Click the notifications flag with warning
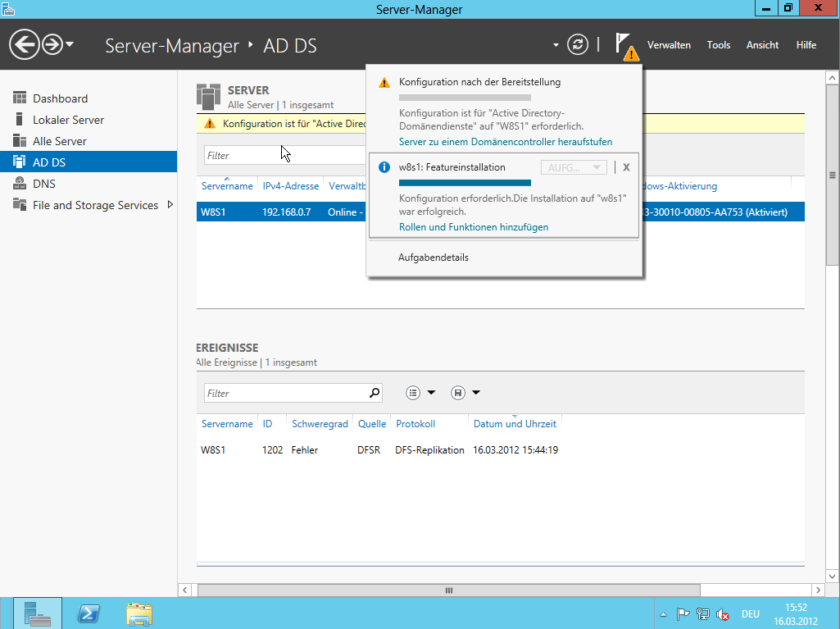Image resolution: width=840 pixels, height=629 pixels. pyautogui.click(x=625, y=46)
